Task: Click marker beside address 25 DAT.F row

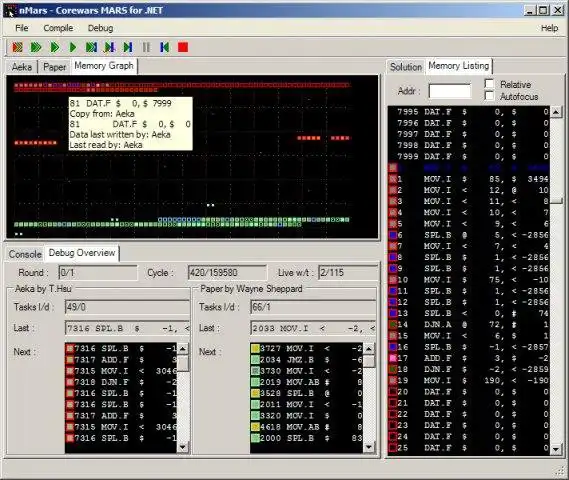Action: pos(393,448)
